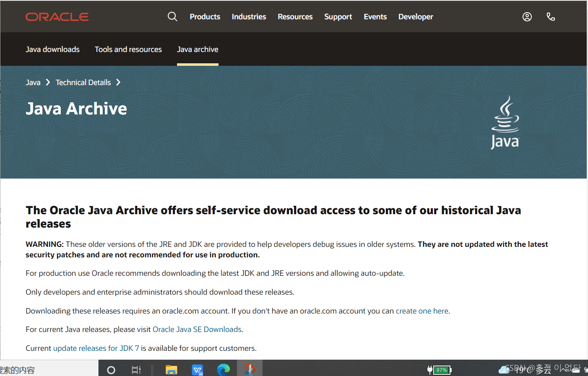Follow the 'create one here' link
Viewport: 588px width, 376px height.
pyautogui.click(x=422, y=311)
